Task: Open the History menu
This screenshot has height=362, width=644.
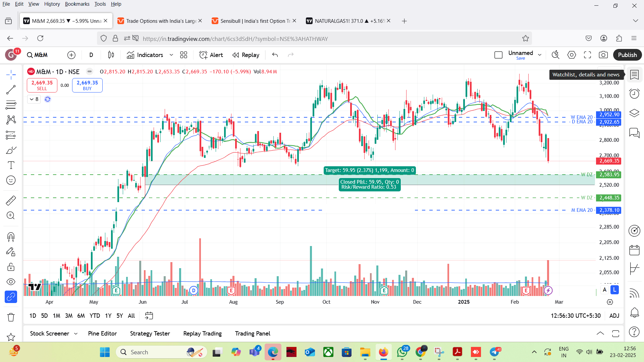Action: pos(52,4)
